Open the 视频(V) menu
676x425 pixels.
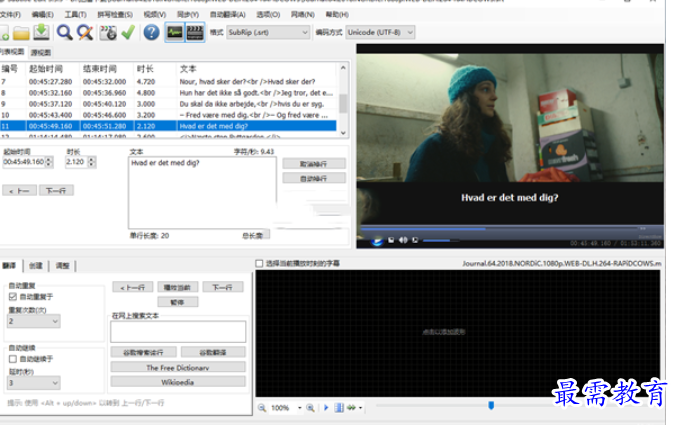pyautogui.click(x=155, y=15)
